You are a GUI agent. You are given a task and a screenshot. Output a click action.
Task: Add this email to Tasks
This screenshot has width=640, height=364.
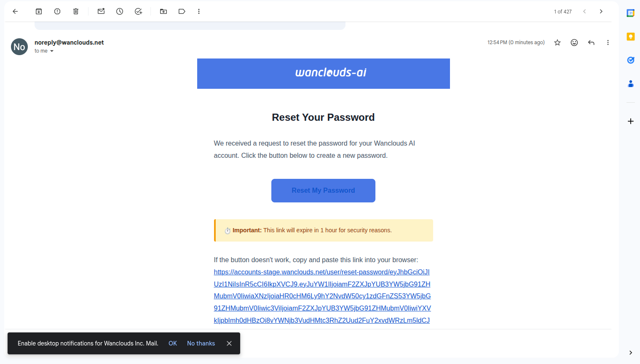[x=138, y=11]
